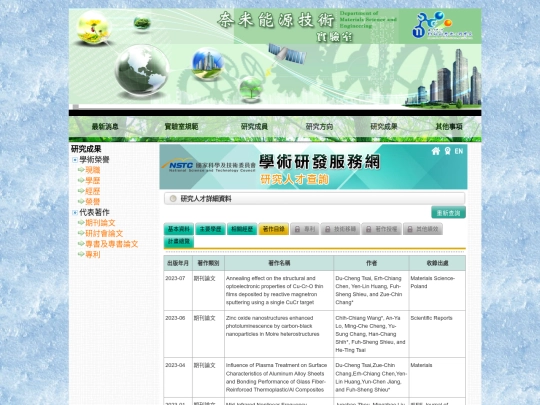
Task: Click round bullet icon beside 研究人才詳細資料
Action: (x=173, y=199)
